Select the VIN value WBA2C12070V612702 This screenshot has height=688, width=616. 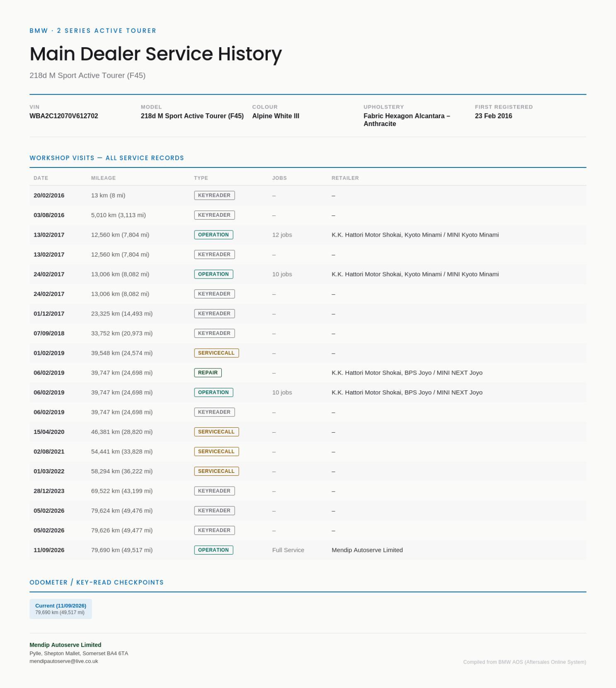coord(64,116)
